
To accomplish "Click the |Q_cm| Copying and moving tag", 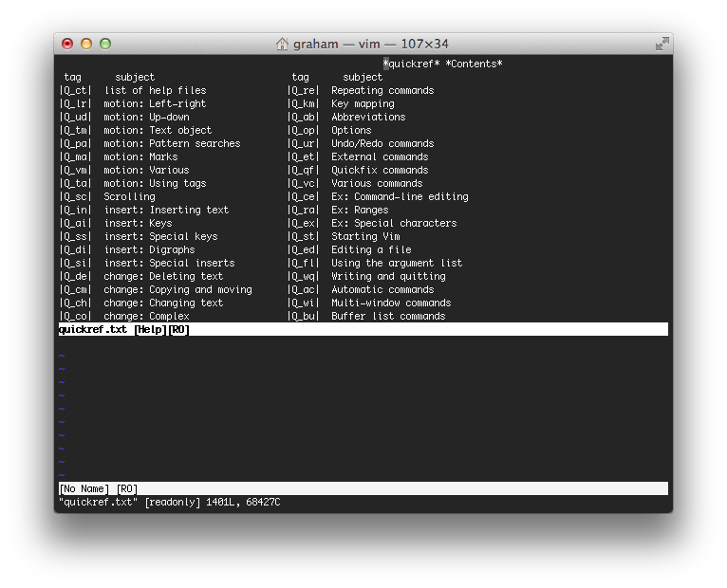I will pyautogui.click(x=76, y=290).
